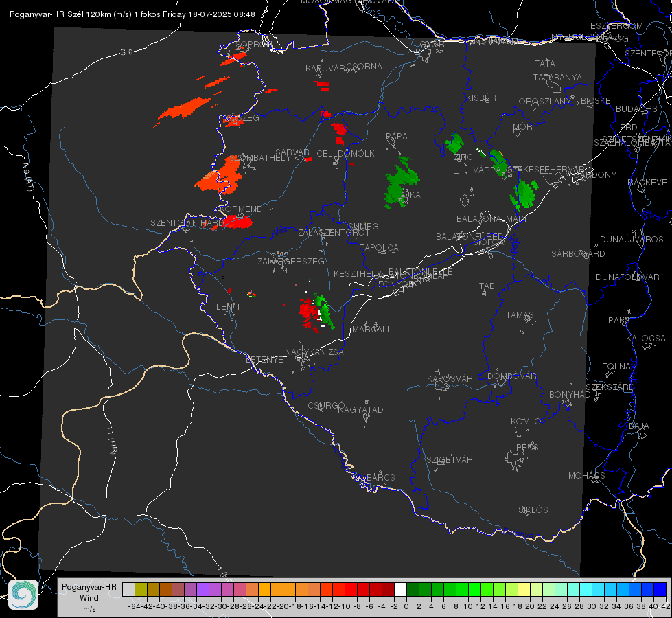This screenshot has height=618, width=672.
Task: Click the 'Poganyvar-HR' legend label
Action: (89, 587)
